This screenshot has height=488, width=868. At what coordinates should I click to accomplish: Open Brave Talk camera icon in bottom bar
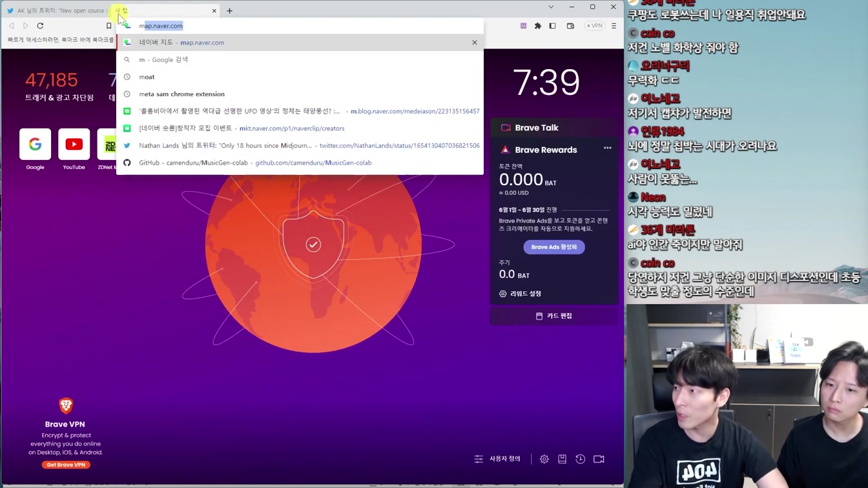(599, 459)
